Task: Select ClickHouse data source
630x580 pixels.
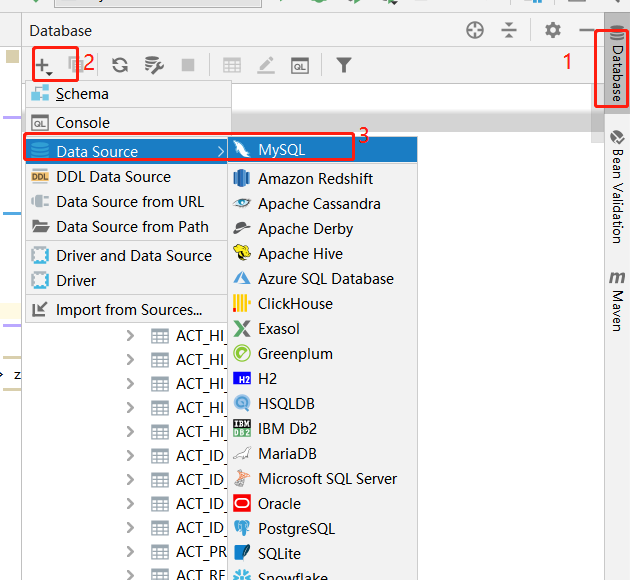Action: [323, 304]
